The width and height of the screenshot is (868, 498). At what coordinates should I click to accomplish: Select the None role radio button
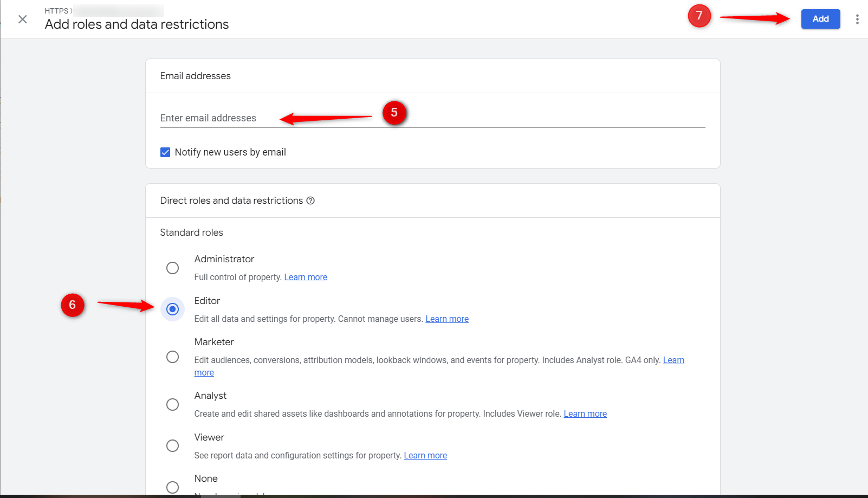coord(172,487)
